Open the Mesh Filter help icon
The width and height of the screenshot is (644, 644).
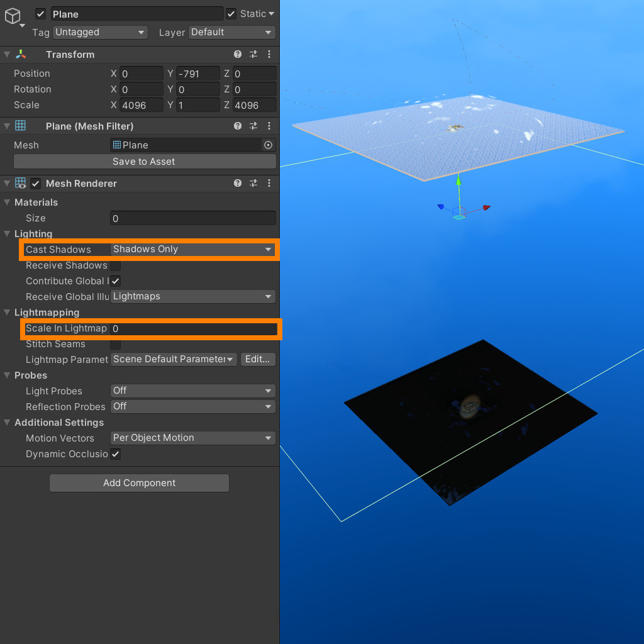coord(237,126)
